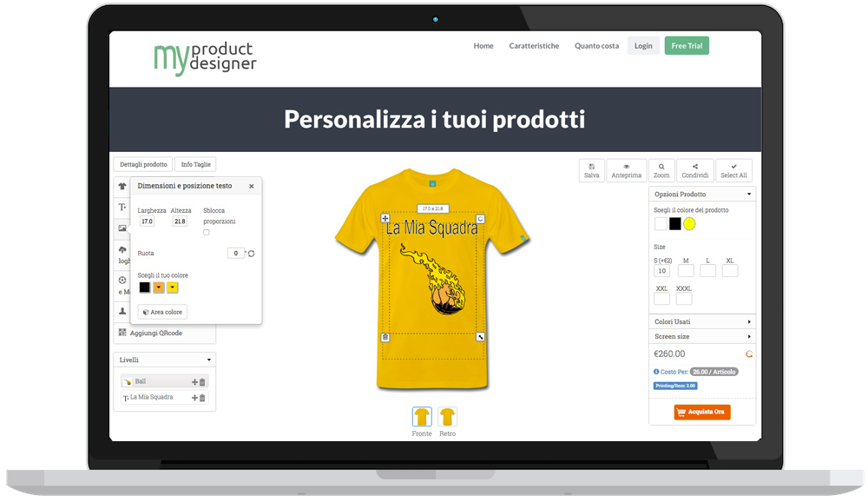Screen dimensions: 868x502
Task: Click the rotate reset icon beside Ruota
Action: point(252,254)
